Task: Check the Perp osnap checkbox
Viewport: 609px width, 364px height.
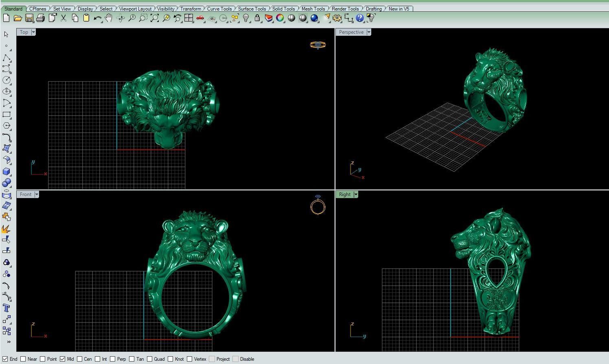Action: [112, 359]
